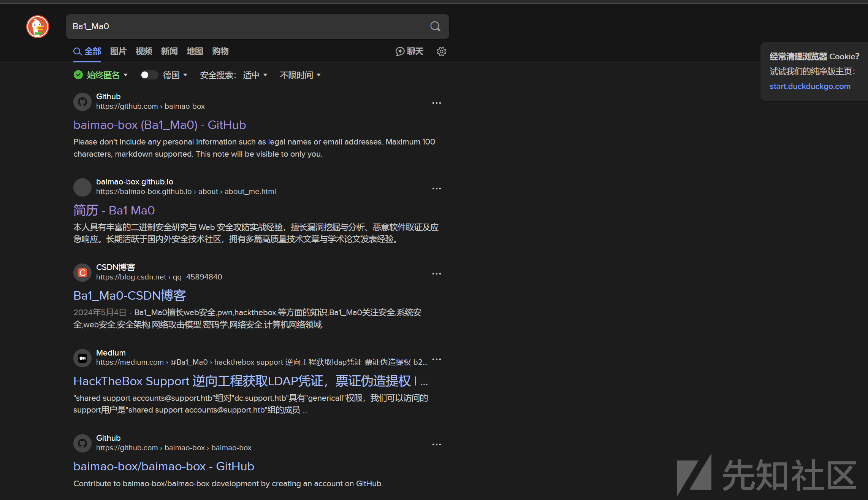Open the Ba1_Ma0-CSDN博客 result
The width and height of the screenshot is (868, 500).
pyautogui.click(x=130, y=295)
